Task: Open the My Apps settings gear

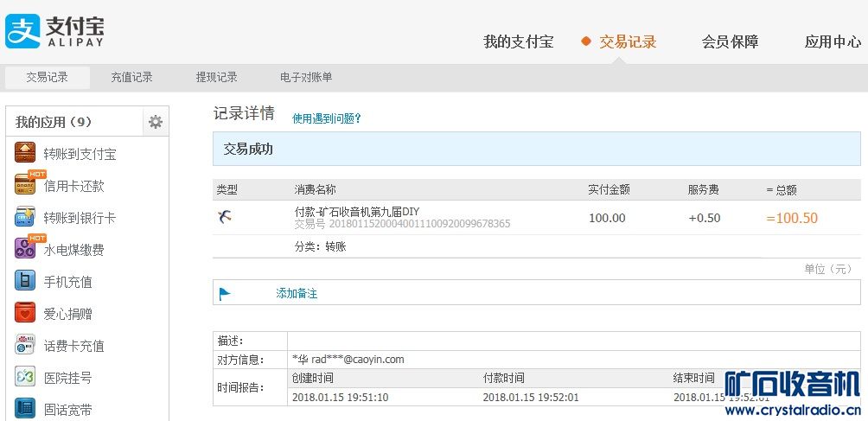Action: point(156,122)
